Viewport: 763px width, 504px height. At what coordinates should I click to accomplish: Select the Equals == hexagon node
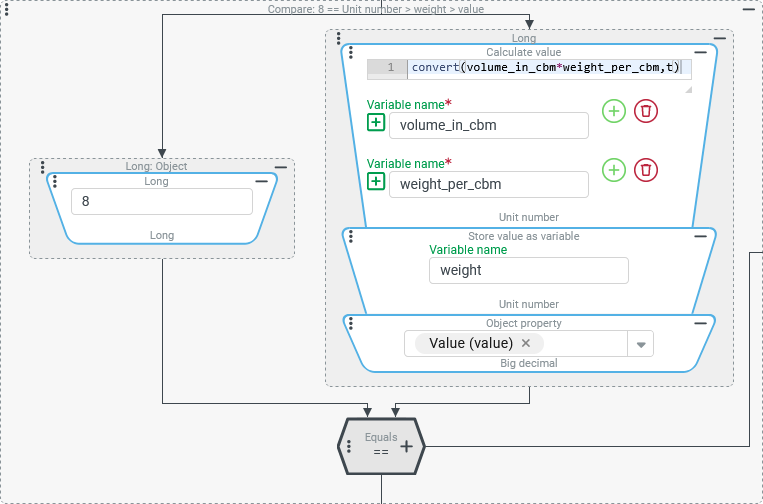[x=381, y=446]
